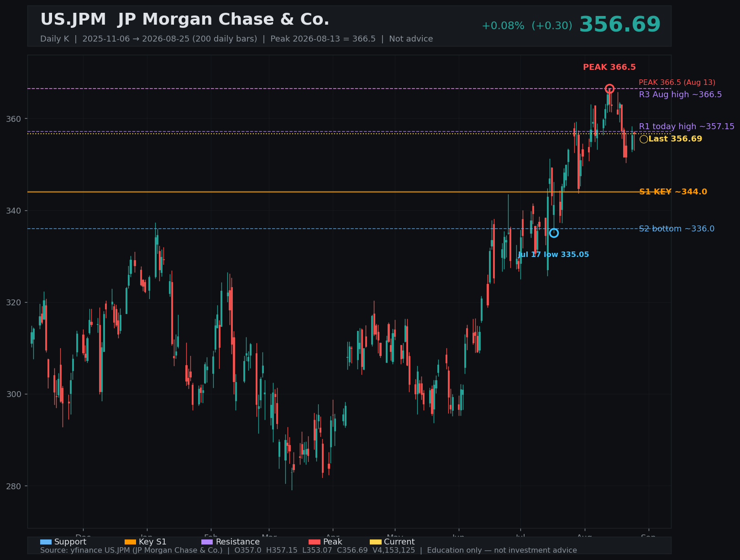Click the R1 today high ~357.15 label
This screenshot has width=740, height=560.
pyautogui.click(x=687, y=126)
